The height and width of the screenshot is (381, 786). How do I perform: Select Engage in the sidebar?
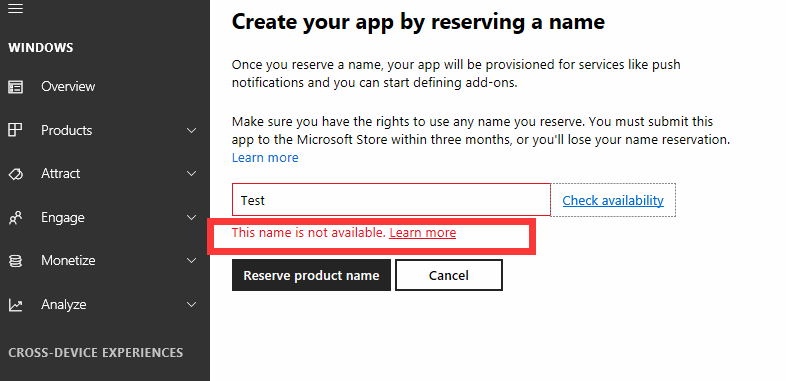[63, 218]
